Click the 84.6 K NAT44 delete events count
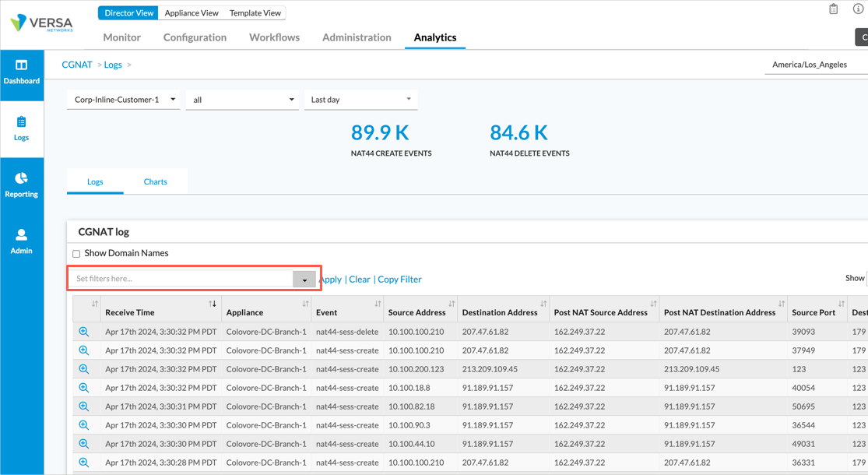Image resolution: width=868 pixels, height=475 pixels. click(x=518, y=133)
